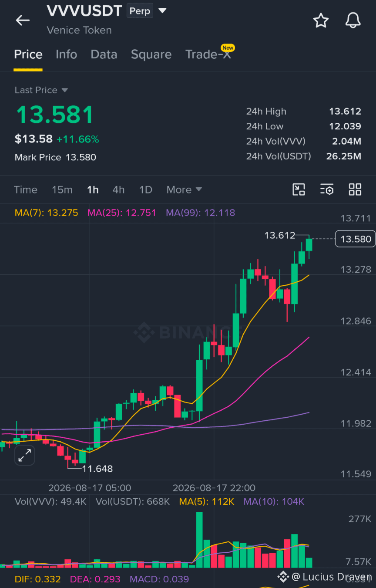The height and width of the screenshot is (588, 376).
Task: Open the More timeframes dropdown
Action: (184, 190)
